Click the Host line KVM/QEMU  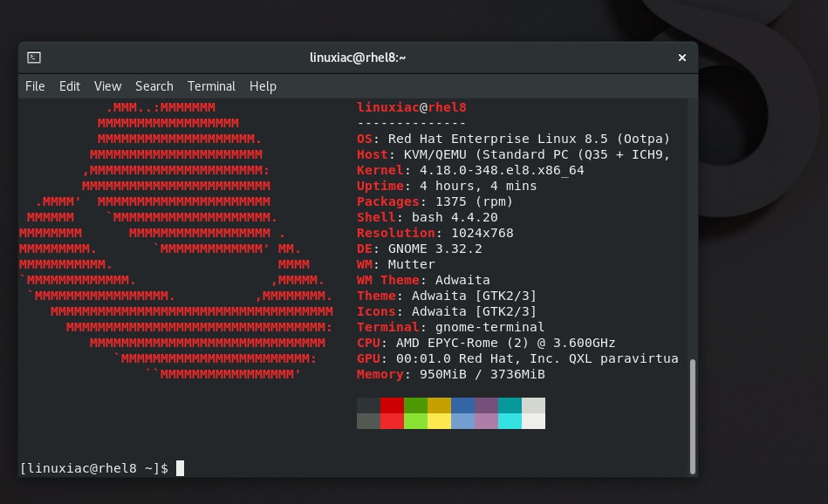513,154
